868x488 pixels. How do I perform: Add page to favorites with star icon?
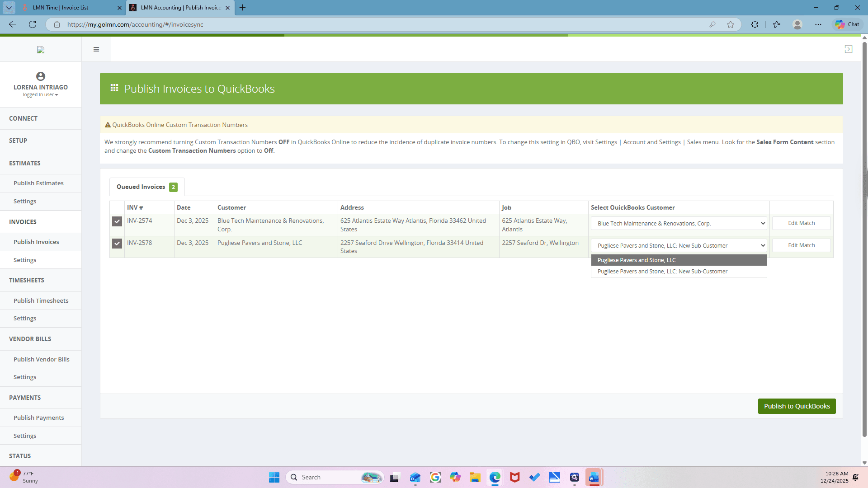click(731, 24)
